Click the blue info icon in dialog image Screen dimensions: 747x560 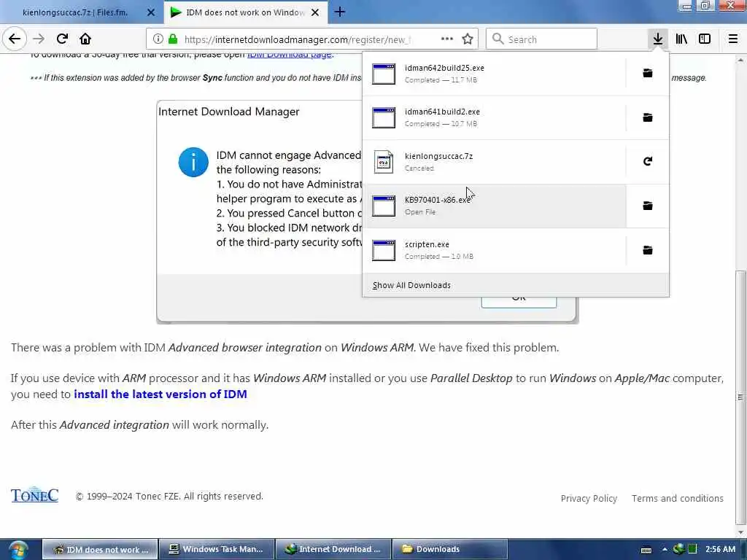pos(193,163)
